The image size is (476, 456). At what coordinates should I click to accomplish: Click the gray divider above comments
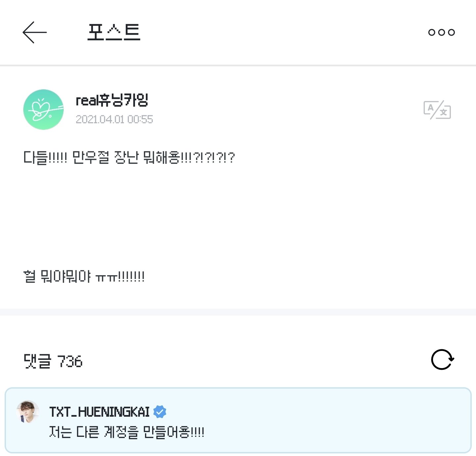coord(238,312)
